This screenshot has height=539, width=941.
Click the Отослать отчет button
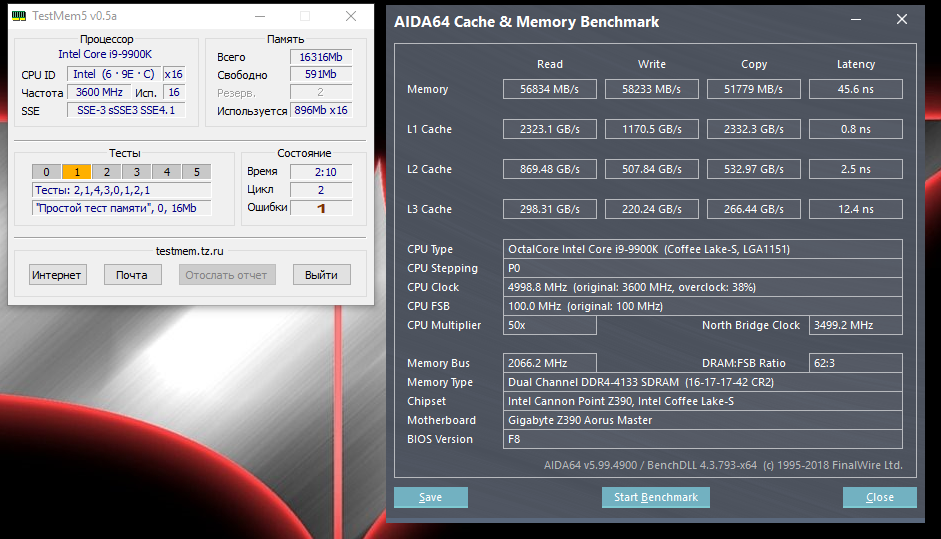(x=226, y=275)
